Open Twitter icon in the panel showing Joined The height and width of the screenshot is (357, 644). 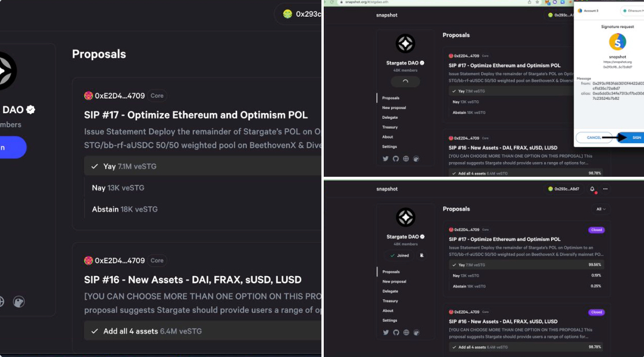(386, 332)
